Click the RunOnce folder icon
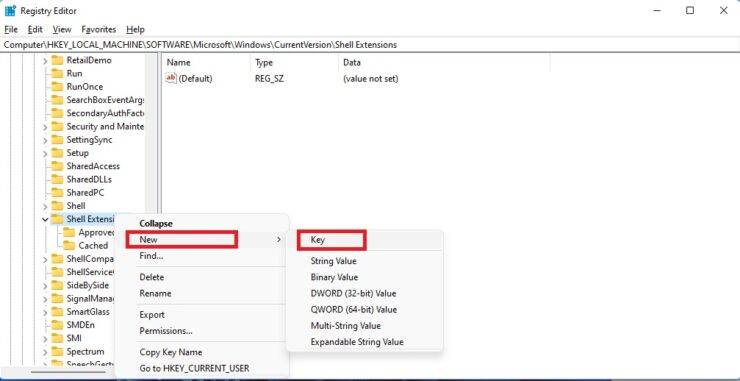740x381 pixels. [x=57, y=86]
